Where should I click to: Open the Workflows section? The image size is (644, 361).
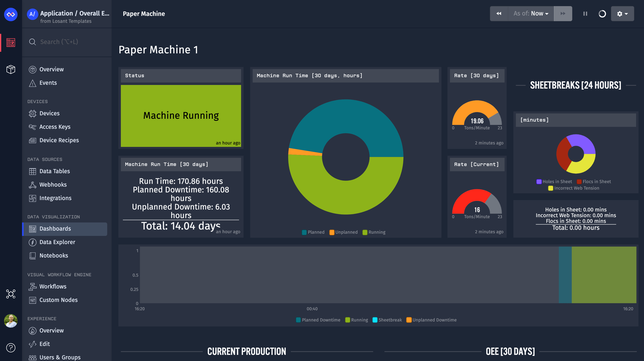[53, 287]
